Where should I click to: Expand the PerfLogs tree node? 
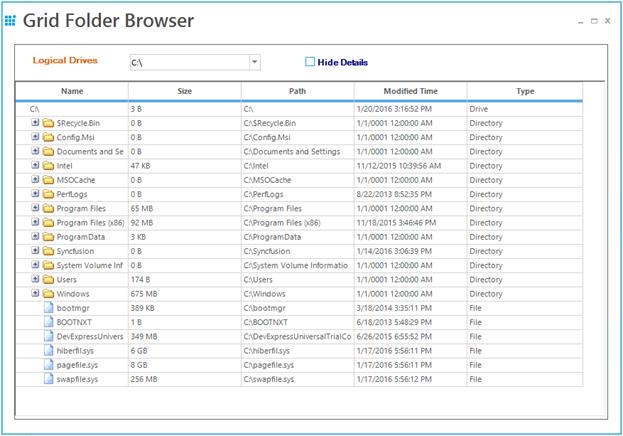[x=35, y=194]
